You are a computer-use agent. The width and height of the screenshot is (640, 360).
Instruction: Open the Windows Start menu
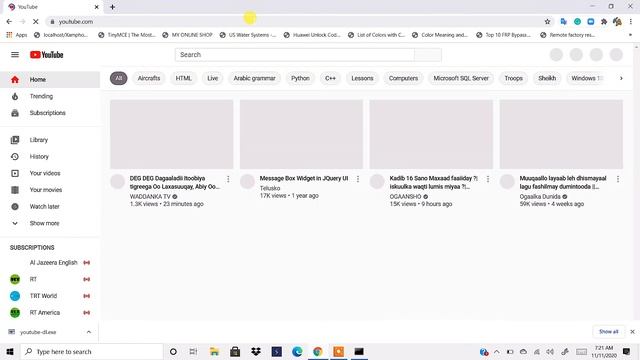click(10, 351)
